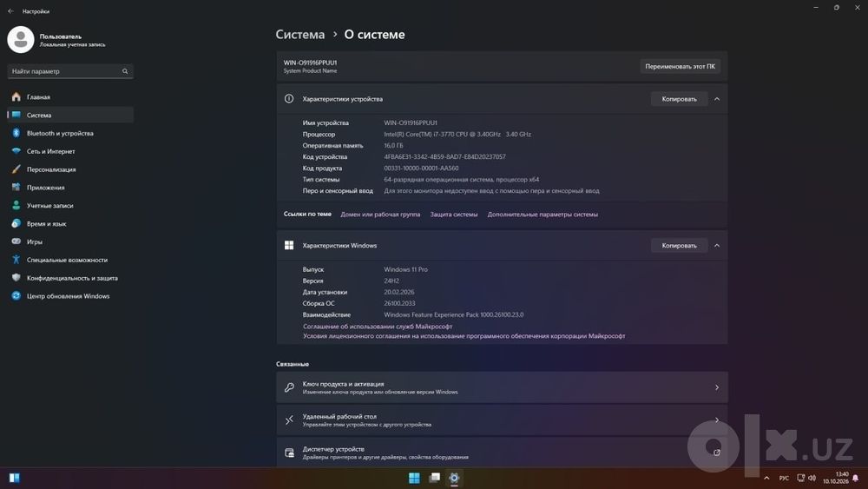Screen dimensions: 868x489
Task: Open Ключ продукта и активация
Action: tap(502, 387)
